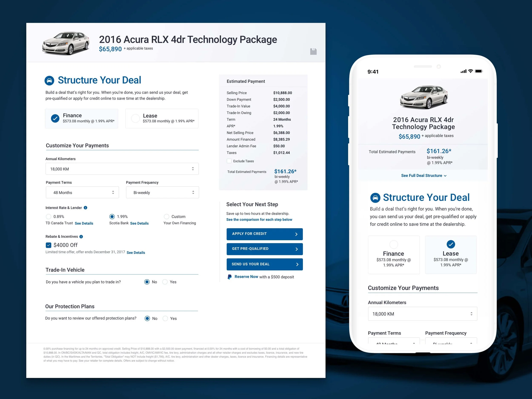532x399 pixels.
Task: Click the Reserve Now link
Action: pos(246,277)
